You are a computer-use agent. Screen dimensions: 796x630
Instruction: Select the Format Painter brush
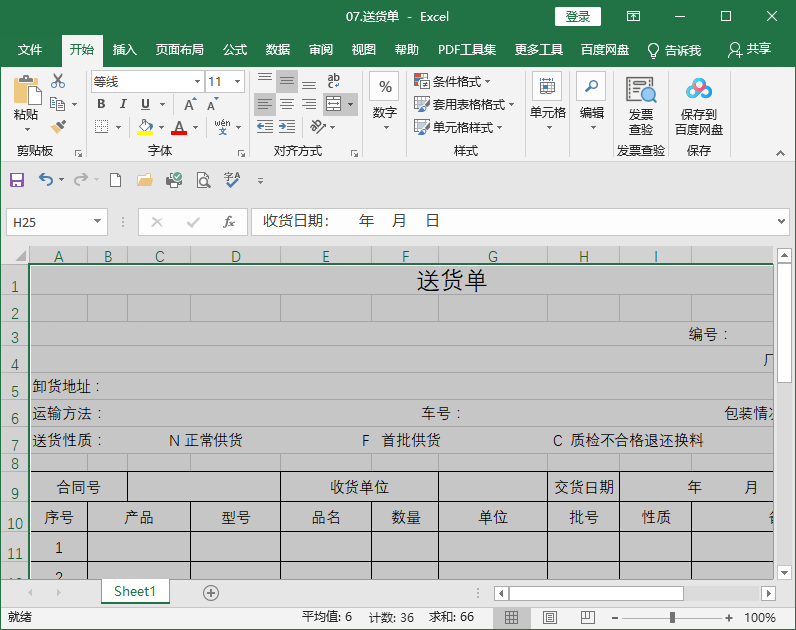point(58,126)
